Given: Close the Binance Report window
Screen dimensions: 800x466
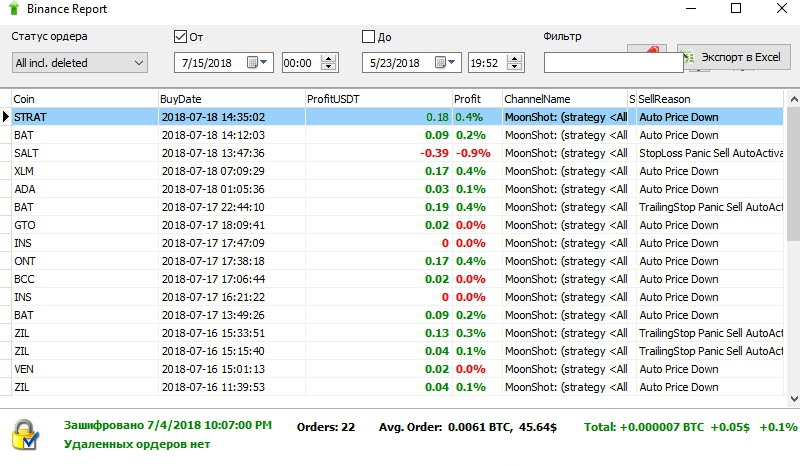Looking at the screenshot, I should point(782,8).
